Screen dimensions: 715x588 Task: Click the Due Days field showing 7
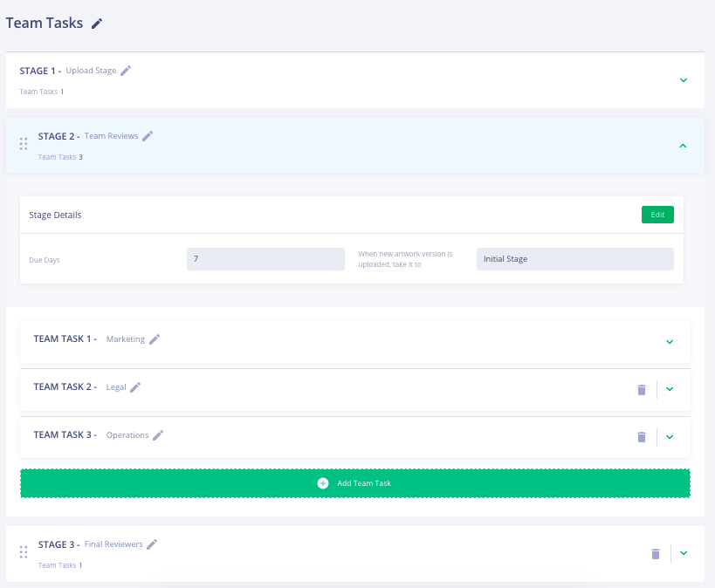coord(266,259)
